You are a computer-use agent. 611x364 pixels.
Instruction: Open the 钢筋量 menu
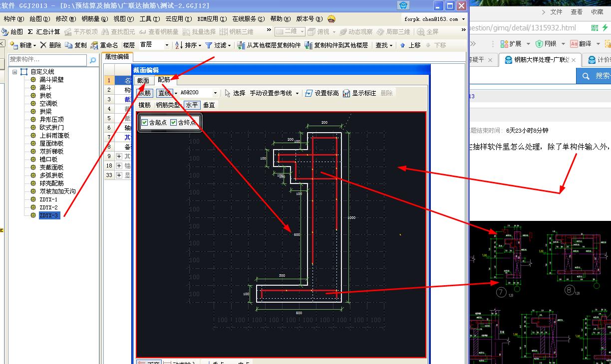tap(94, 19)
